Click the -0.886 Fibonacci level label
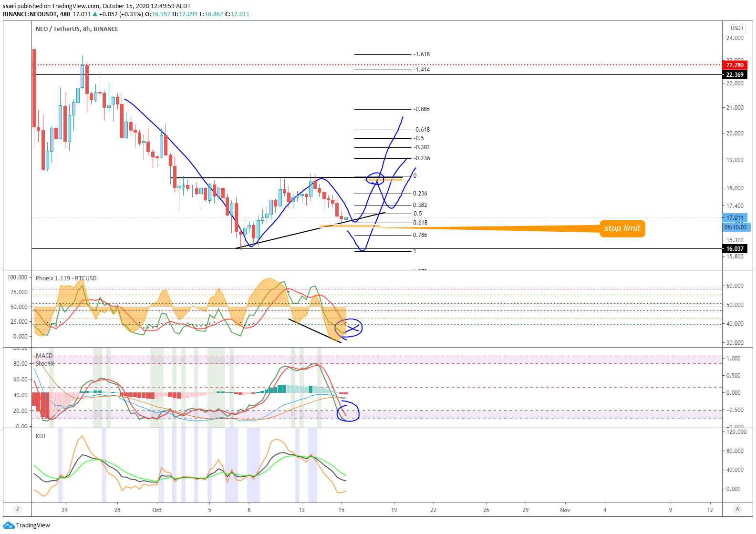The image size is (756, 534). click(x=422, y=109)
